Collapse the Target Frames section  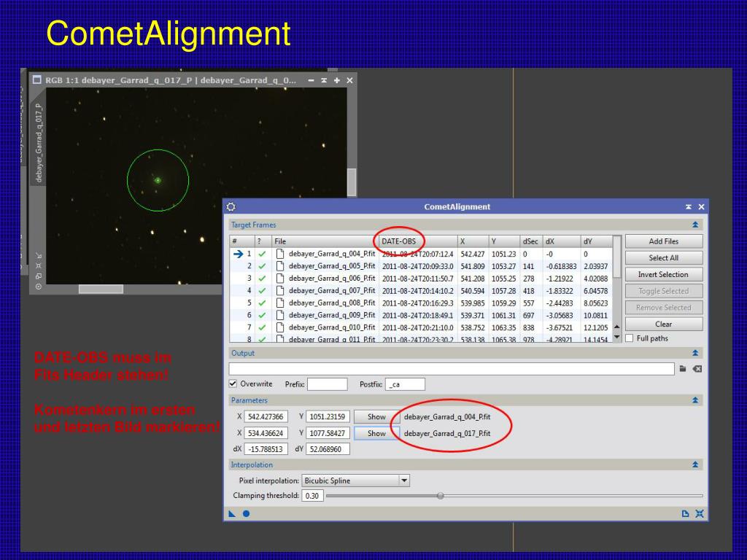[x=695, y=225]
